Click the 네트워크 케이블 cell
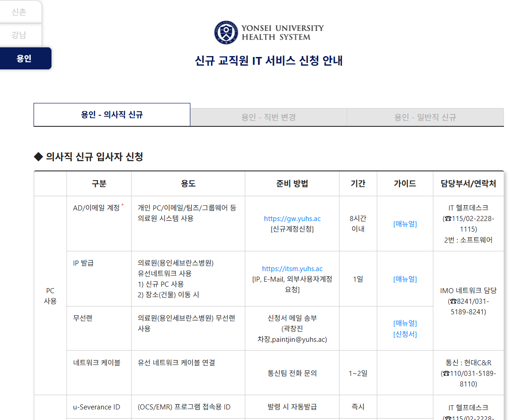Image resolution: width=526 pixels, height=420 pixels. coord(99,373)
